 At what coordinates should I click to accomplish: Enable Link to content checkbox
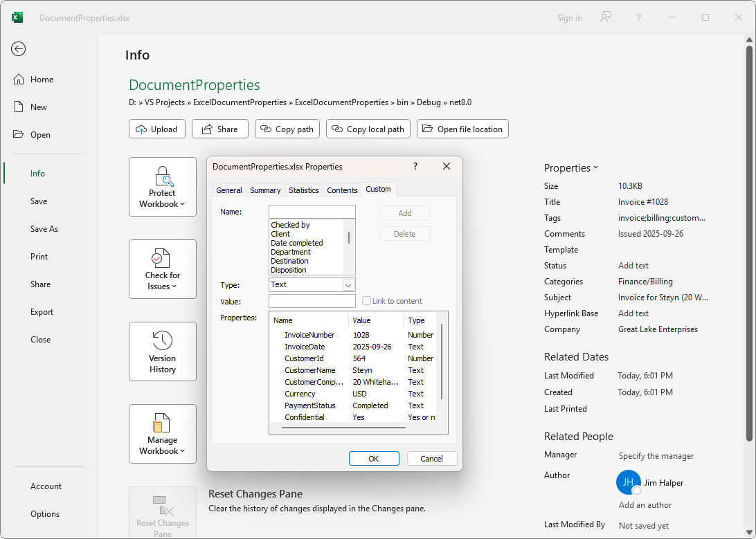point(367,301)
